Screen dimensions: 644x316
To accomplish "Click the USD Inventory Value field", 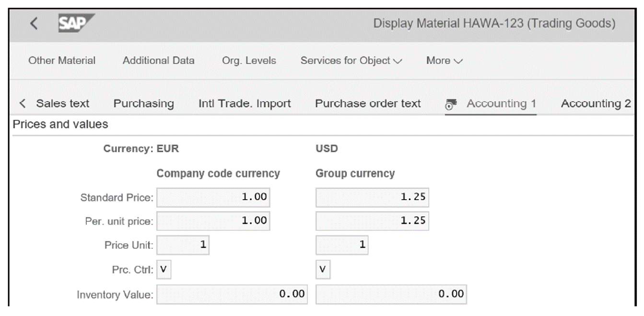I will click(391, 294).
